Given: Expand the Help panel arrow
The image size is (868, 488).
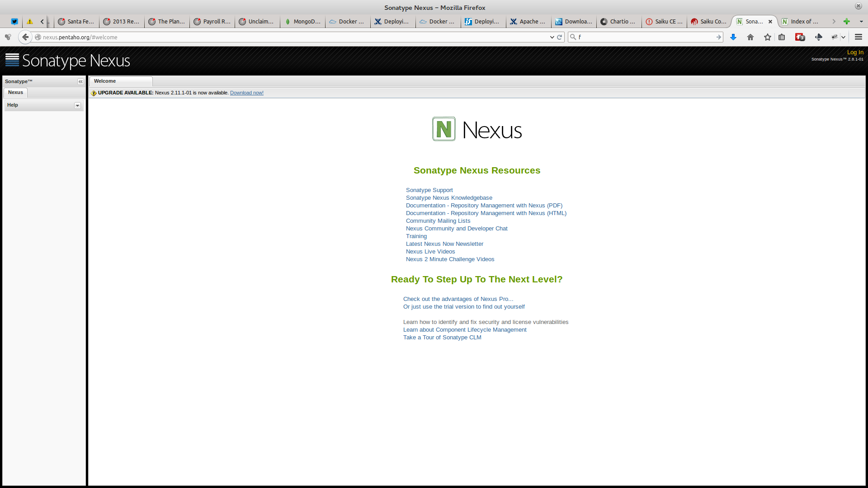Looking at the screenshot, I should (77, 106).
